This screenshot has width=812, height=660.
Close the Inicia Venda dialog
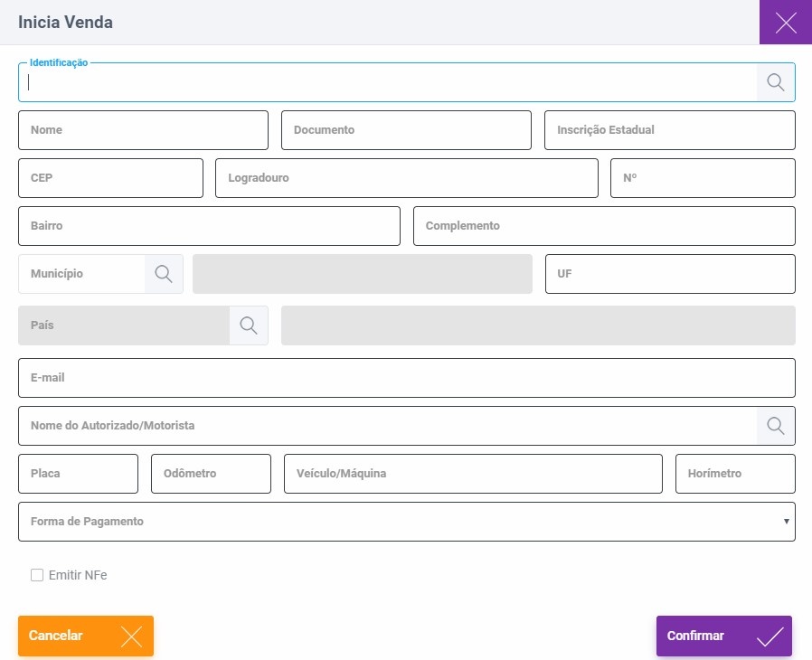click(786, 23)
